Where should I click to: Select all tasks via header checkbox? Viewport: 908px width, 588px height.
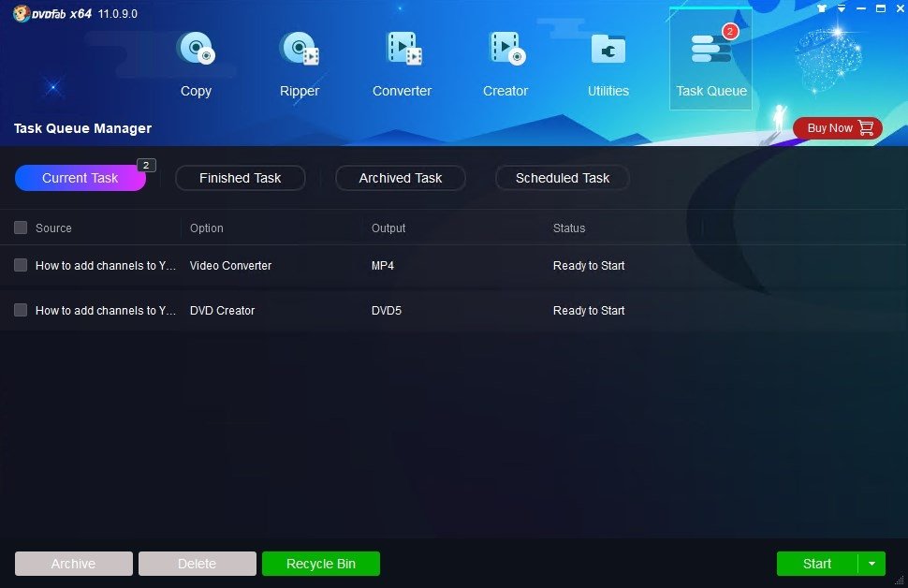coord(20,227)
